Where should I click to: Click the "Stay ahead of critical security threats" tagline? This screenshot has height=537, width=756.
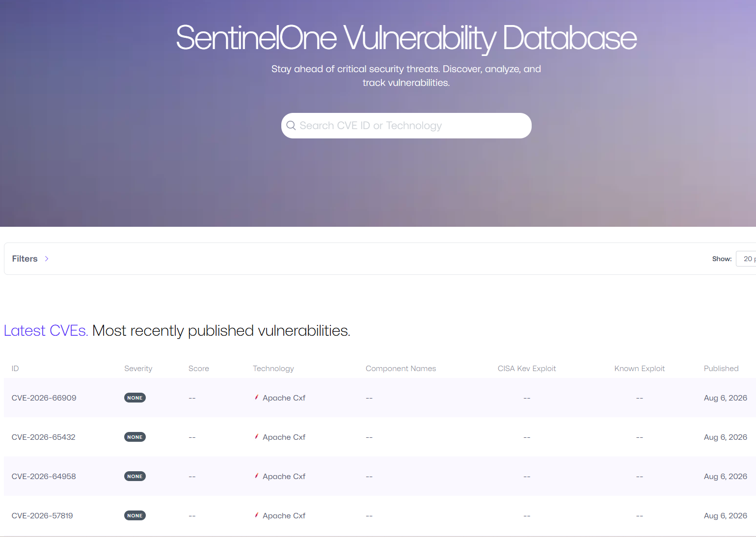click(406, 76)
